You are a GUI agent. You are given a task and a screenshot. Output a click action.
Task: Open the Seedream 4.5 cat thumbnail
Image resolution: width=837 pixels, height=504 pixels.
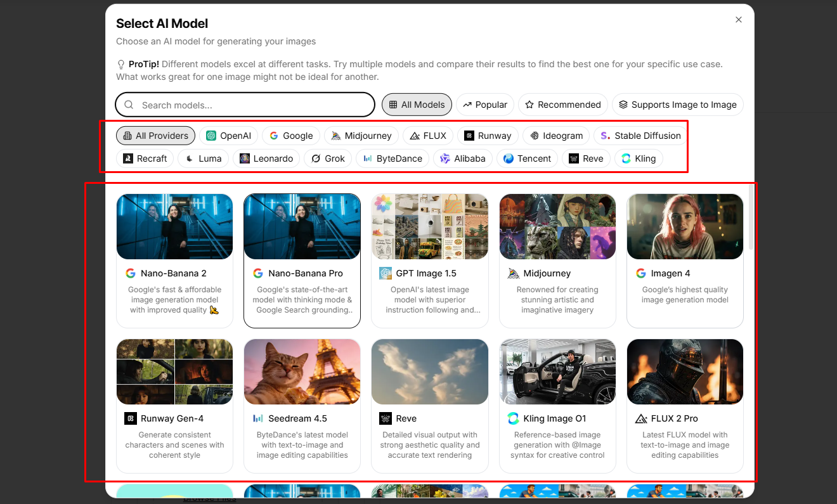click(x=302, y=372)
